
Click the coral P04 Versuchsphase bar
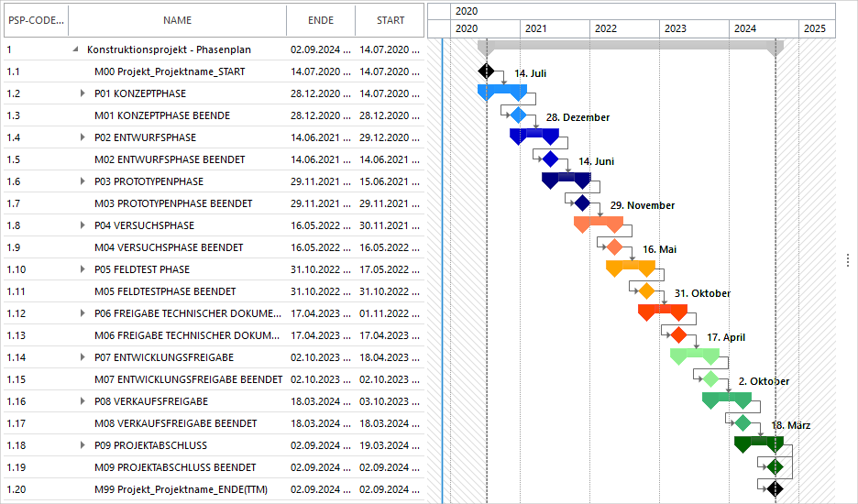(x=599, y=222)
